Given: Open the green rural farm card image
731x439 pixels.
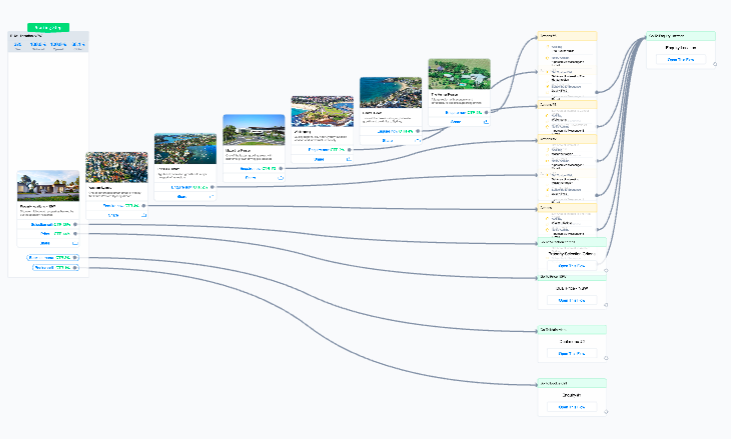Looking at the screenshot, I should [459, 74].
